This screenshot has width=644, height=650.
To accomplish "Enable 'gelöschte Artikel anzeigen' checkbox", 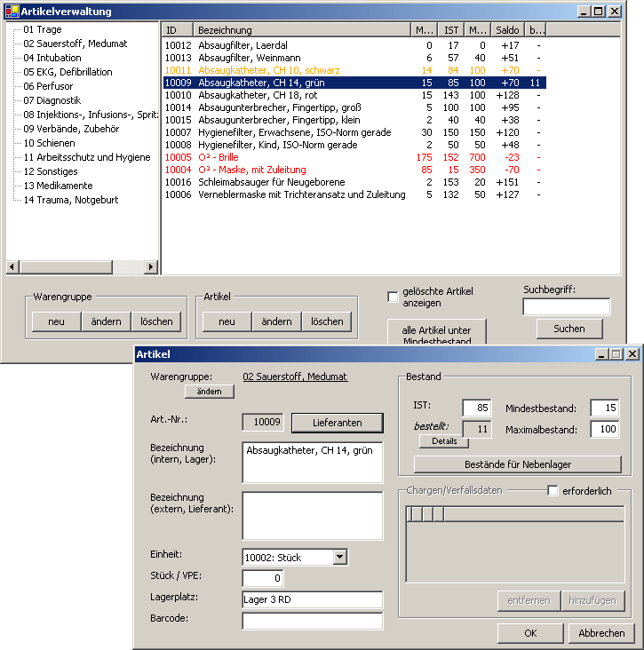I will click(x=394, y=297).
